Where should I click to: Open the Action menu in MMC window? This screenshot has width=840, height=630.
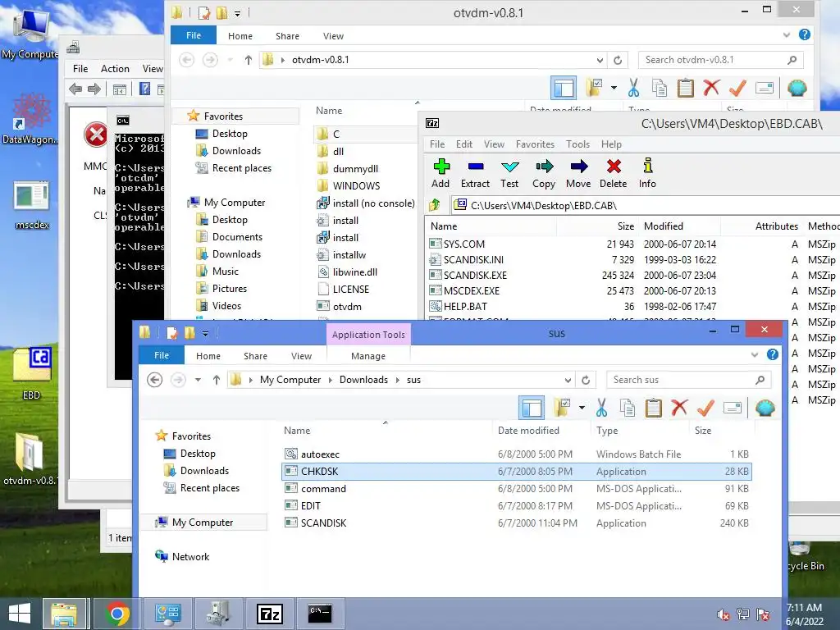pyautogui.click(x=115, y=69)
